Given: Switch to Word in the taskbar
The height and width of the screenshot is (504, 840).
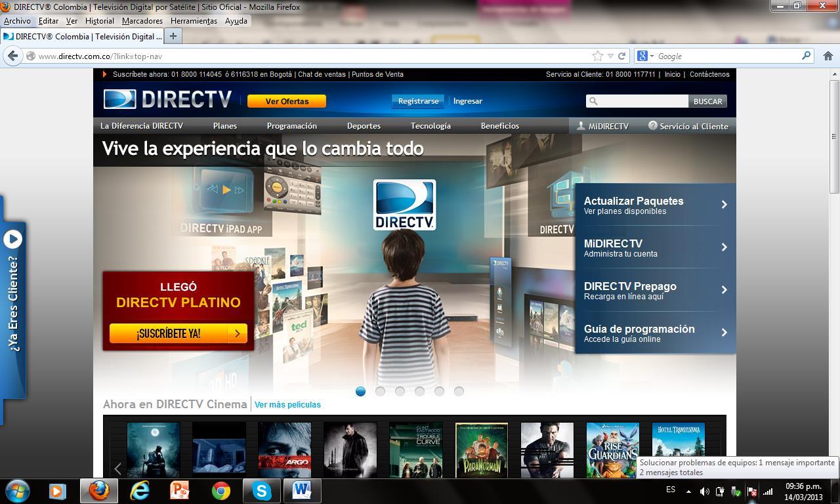Looking at the screenshot, I should click(302, 490).
